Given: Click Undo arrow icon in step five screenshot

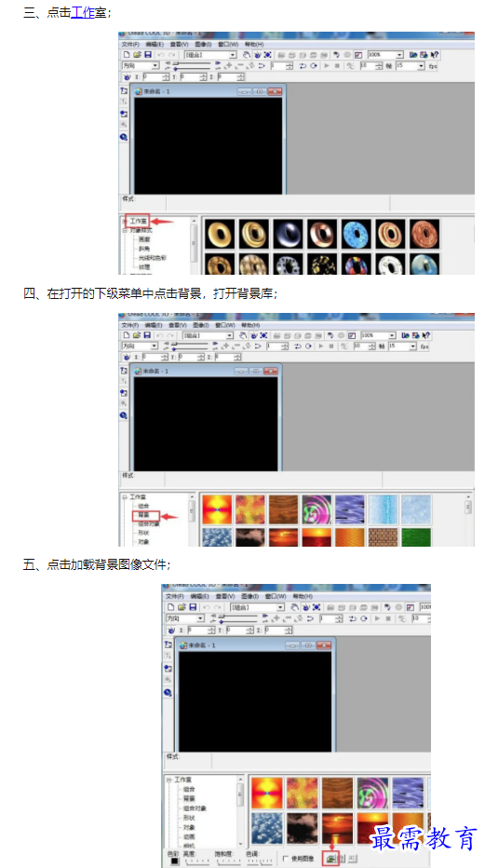Looking at the screenshot, I should (208, 606).
